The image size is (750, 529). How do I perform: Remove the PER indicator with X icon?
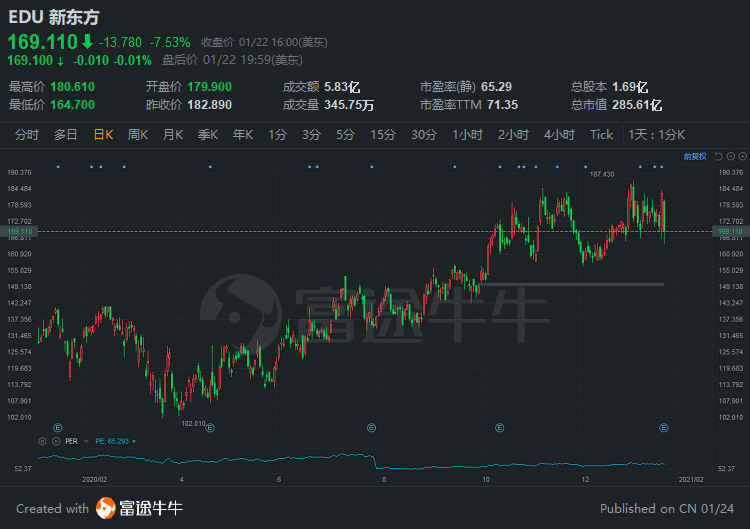point(56,441)
